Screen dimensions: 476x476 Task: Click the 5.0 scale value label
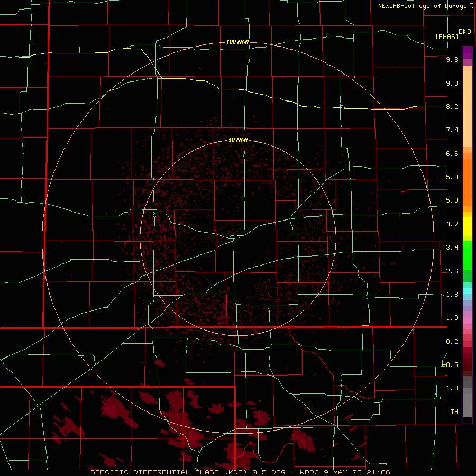tap(452, 200)
